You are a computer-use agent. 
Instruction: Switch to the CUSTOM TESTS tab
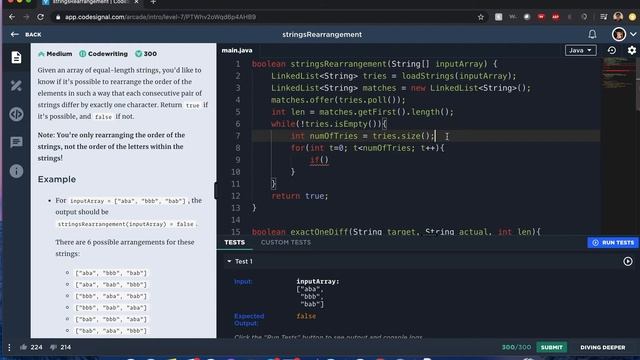tap(286, 242)
